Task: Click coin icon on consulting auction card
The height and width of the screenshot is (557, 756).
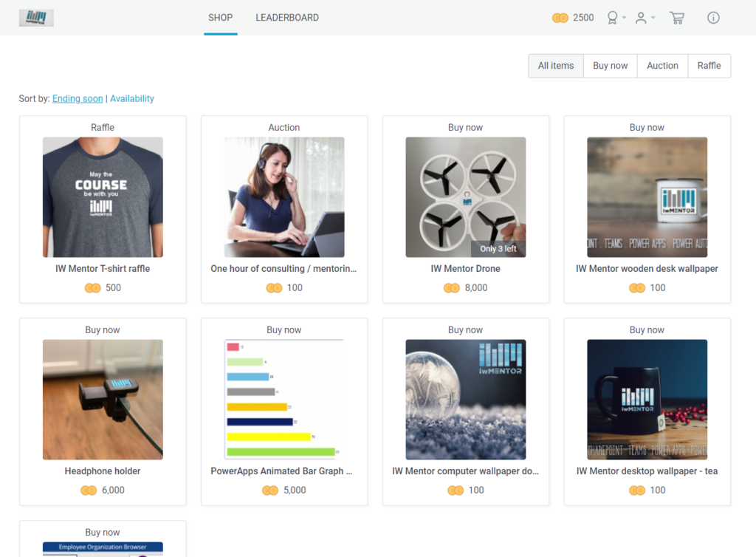Action: (274, 288)
